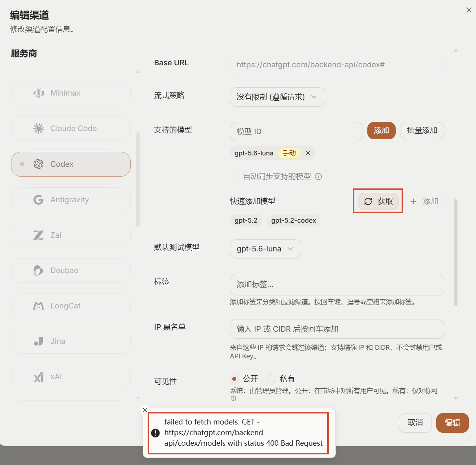
Task: Choose 私有 visibility option
Action: tap(270, 379)
